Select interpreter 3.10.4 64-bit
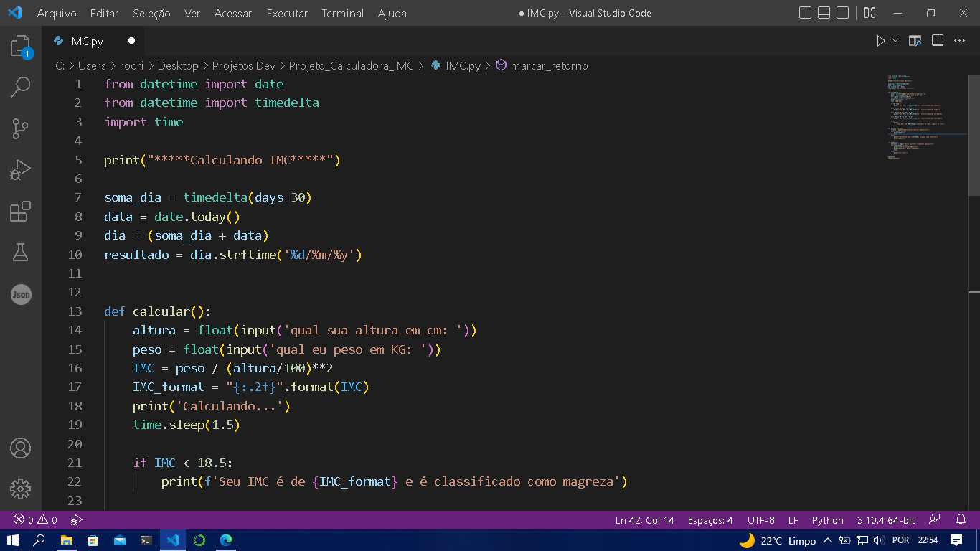Image resolution: width=980 pixels, height=551 pixels. tap(886, 520)
